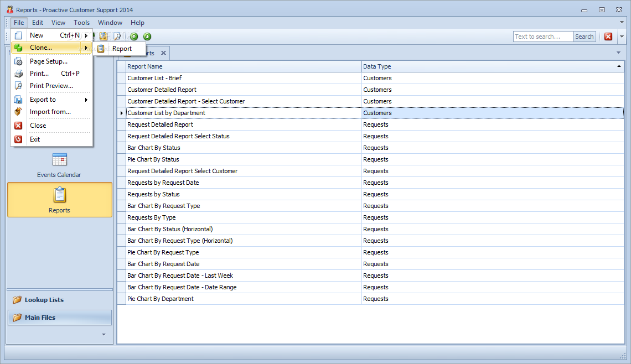Open the Main Files navigation group
Screen dimensions: 631x364
[60, 318]
